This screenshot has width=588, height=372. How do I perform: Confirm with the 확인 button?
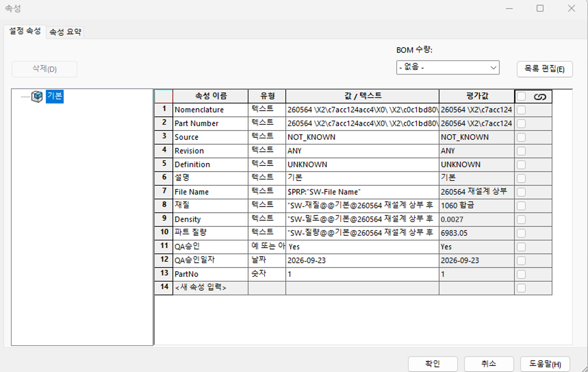click(x=433, y=364)
